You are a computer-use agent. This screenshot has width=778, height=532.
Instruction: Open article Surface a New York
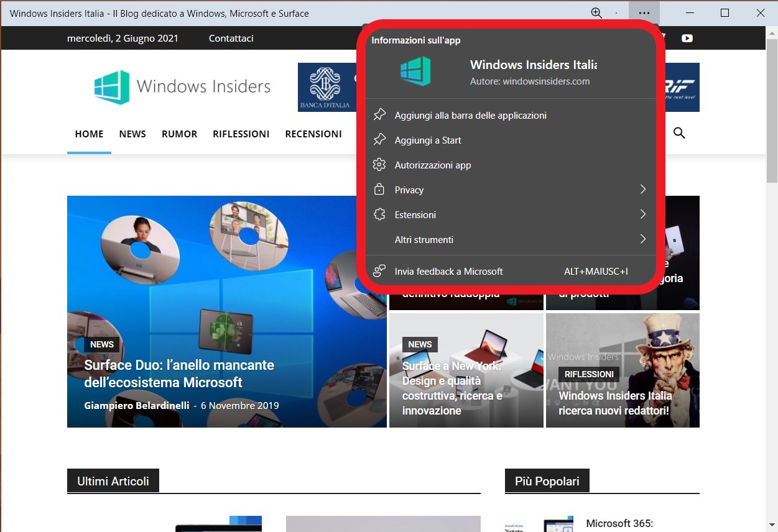(x=452, y=388)
